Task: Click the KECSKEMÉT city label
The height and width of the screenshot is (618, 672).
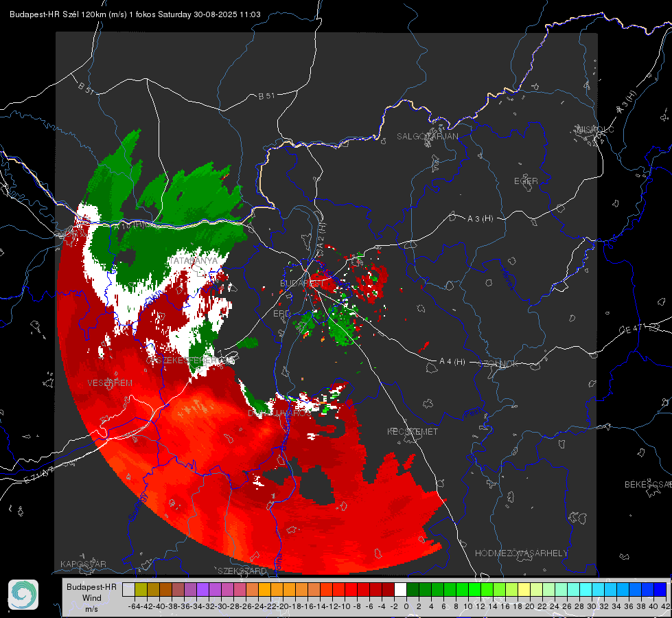Action: pyautogui.click(x=413, y=431)
